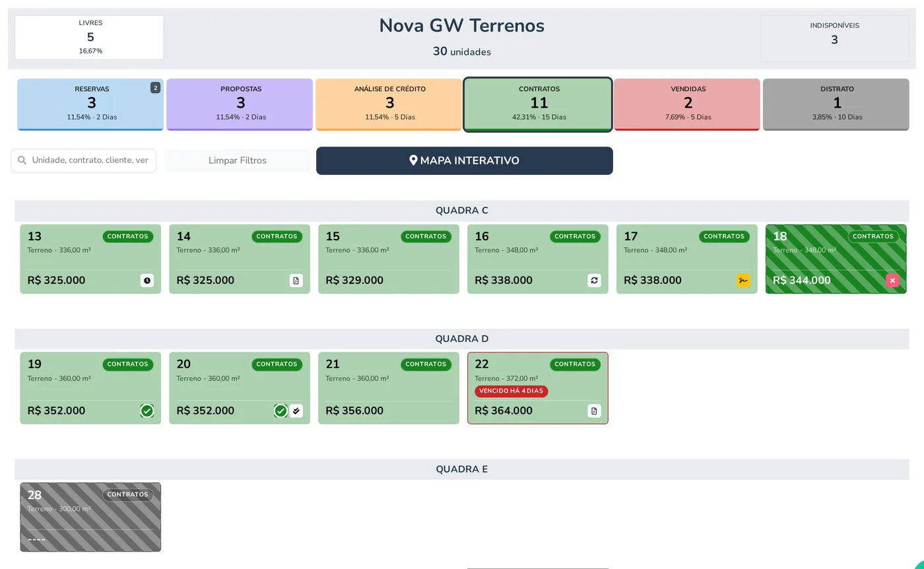
Task: Click the Contratos badge on unit 16
Action: pyautogui.click(x=576, y=236)
